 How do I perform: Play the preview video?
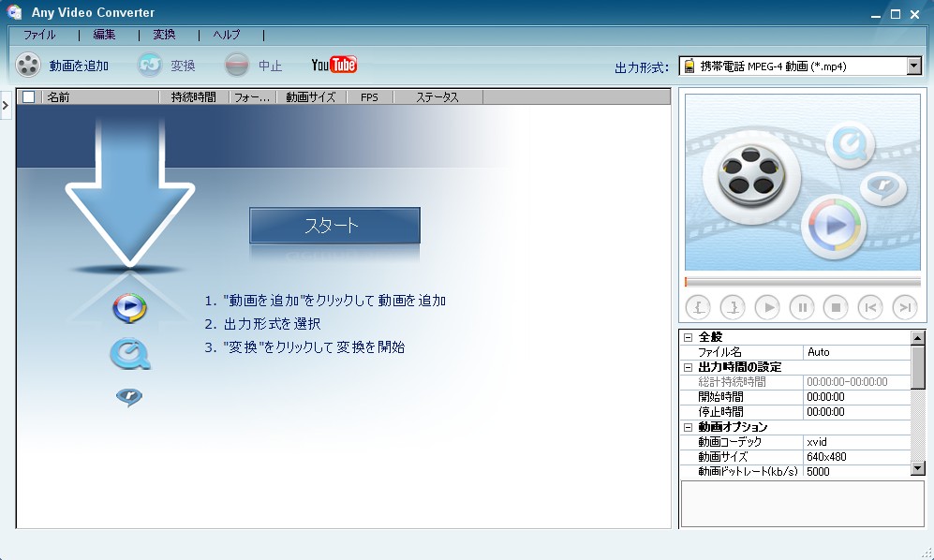(x=767, y=307)
